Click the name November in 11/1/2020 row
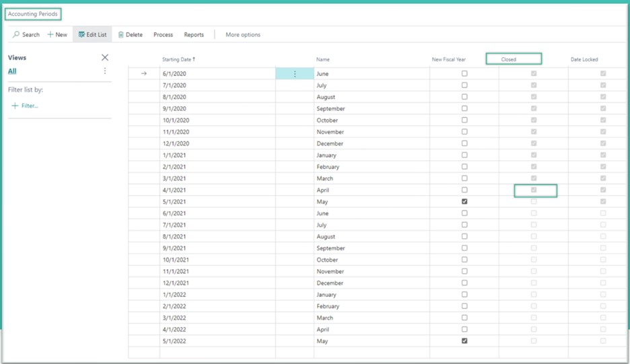Viewport: 630px width, 364px height. coord(330,132)
